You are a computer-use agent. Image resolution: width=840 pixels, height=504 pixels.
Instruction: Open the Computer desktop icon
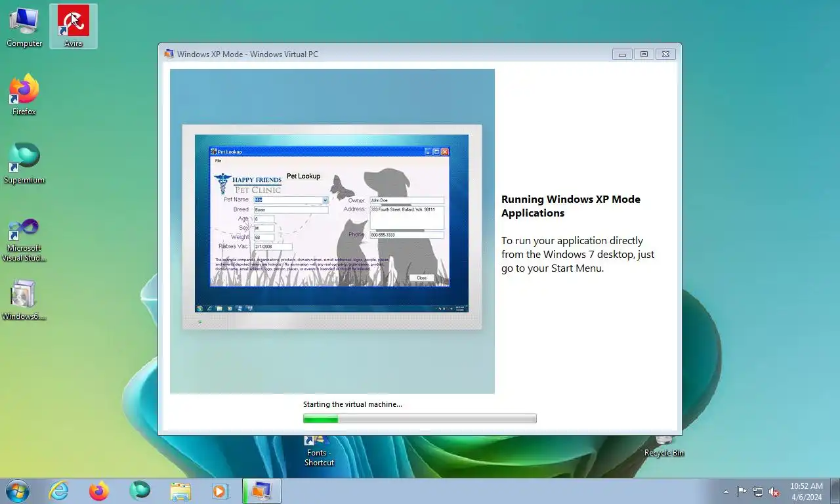coord(24,27)
